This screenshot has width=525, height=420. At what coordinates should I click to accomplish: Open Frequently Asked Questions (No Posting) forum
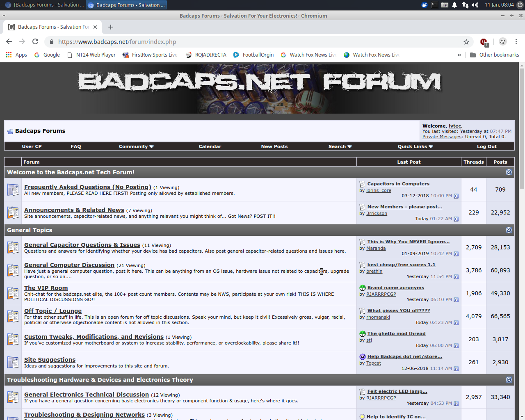88,187
